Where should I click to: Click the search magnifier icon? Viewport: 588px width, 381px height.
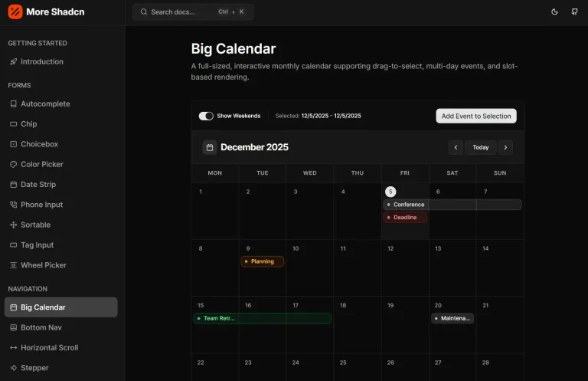tap(144, 11)
